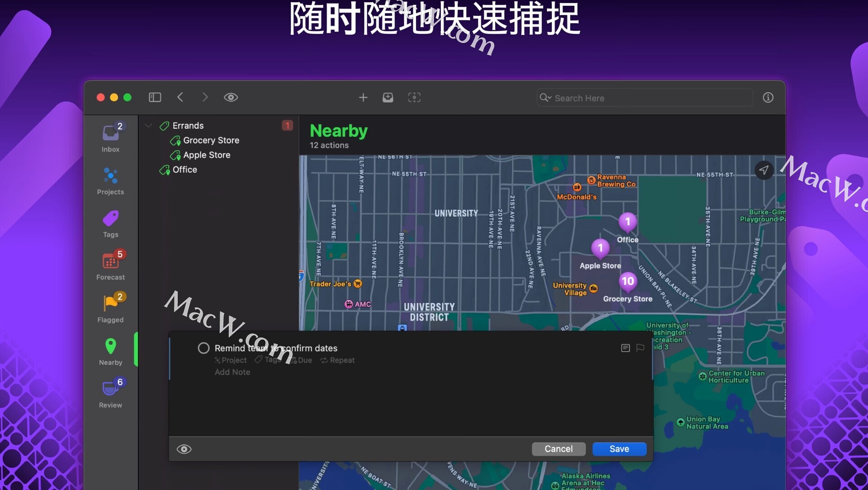The height and width of the screenshot is (490, 868).
Task: Open the Project field in quick entry
Action: pyautogui.click(x=231, y=360)
